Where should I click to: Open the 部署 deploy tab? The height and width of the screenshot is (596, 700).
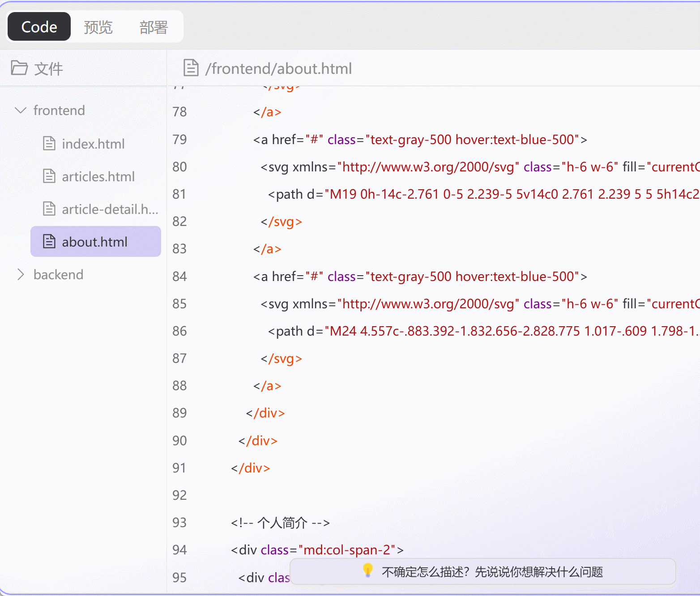pyautogui.click(x=154, y=27)
